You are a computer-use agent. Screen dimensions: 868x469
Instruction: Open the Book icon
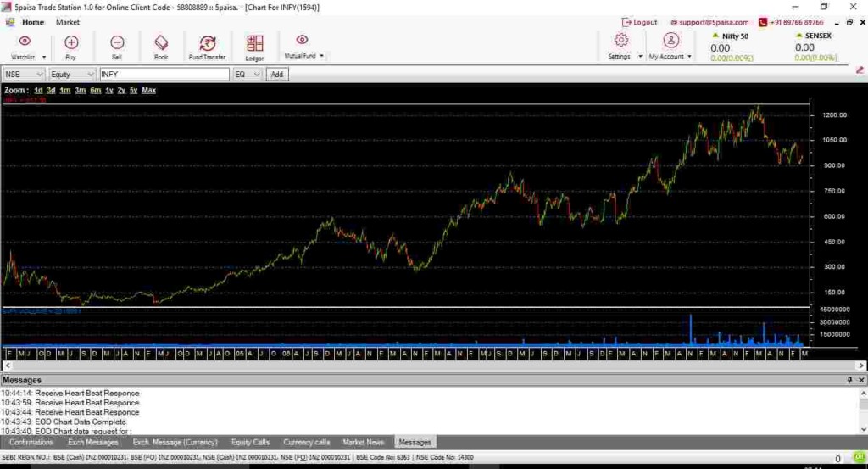click(x=161, y=42)
